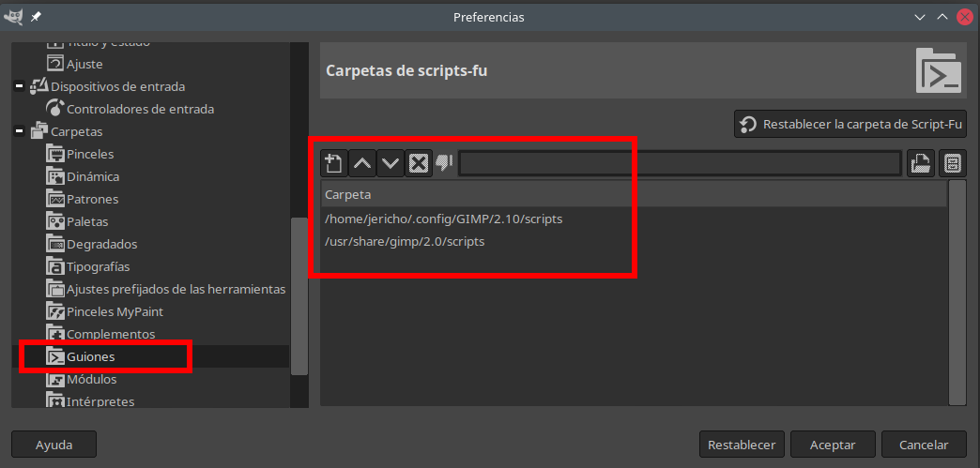This screenshot has width=980, height=468.
Task: Click the folder path text field
Action: (680, 163)
